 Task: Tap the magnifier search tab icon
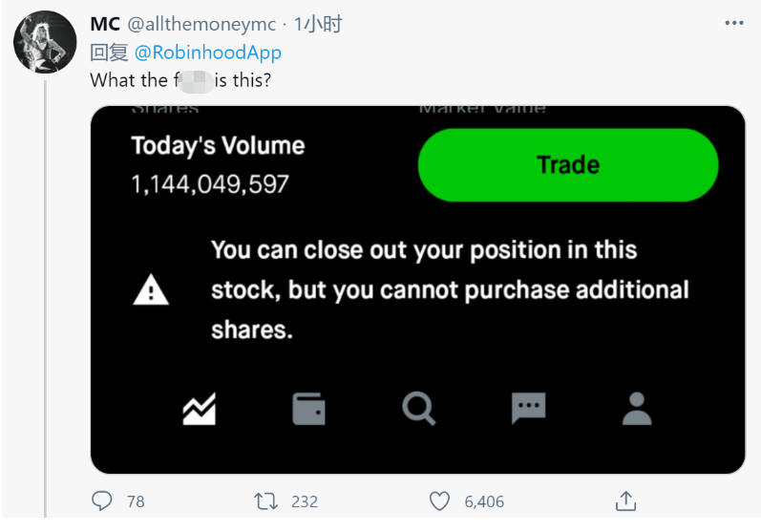click(x=418, y=409)
